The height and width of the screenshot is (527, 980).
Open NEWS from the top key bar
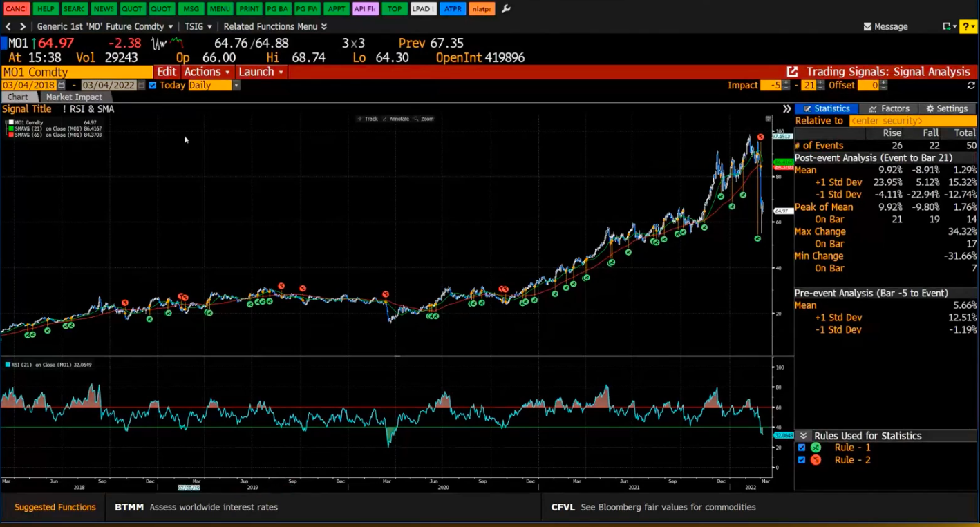coord(103,8)
